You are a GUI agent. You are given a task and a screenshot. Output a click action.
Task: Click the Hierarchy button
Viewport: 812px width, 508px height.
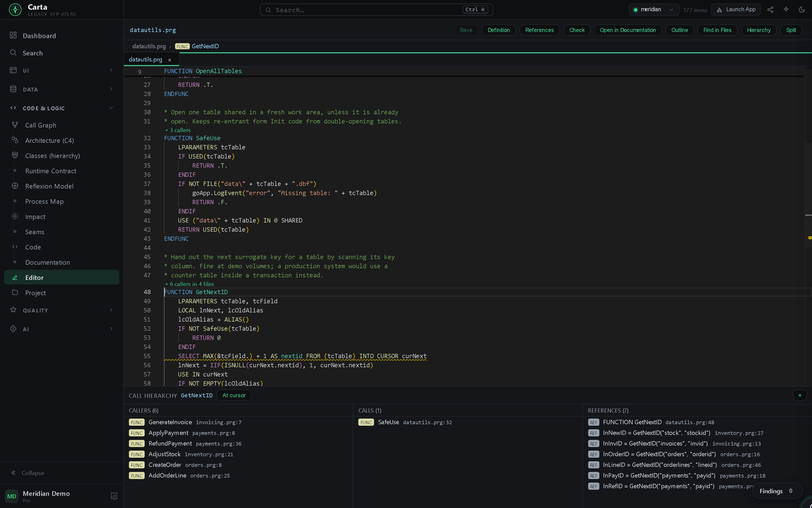759,30
